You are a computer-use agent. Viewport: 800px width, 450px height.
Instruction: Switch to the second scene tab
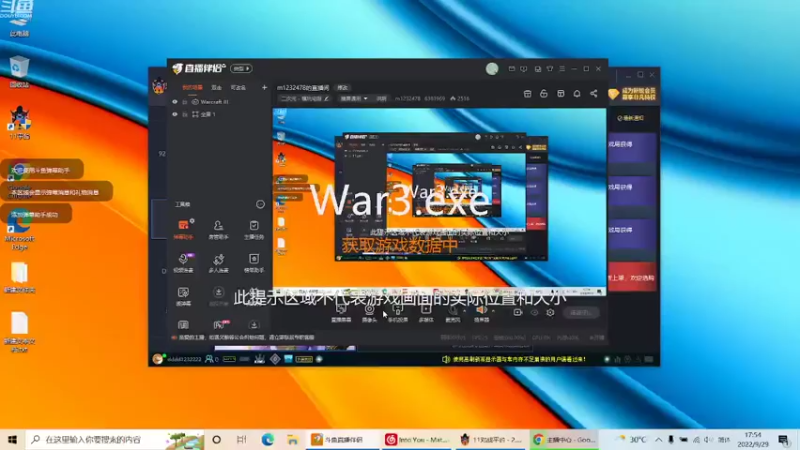[x=217, y=88]
